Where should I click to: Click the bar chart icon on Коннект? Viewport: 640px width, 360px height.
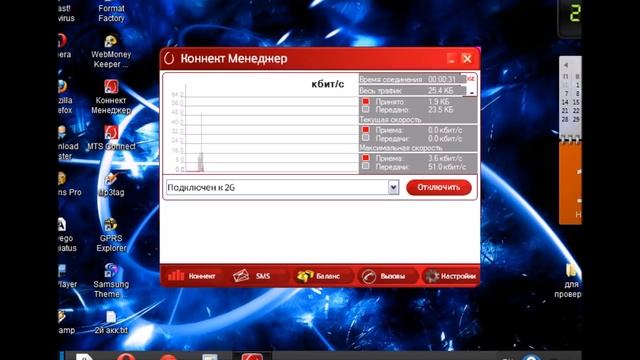(x=176, y=276)
